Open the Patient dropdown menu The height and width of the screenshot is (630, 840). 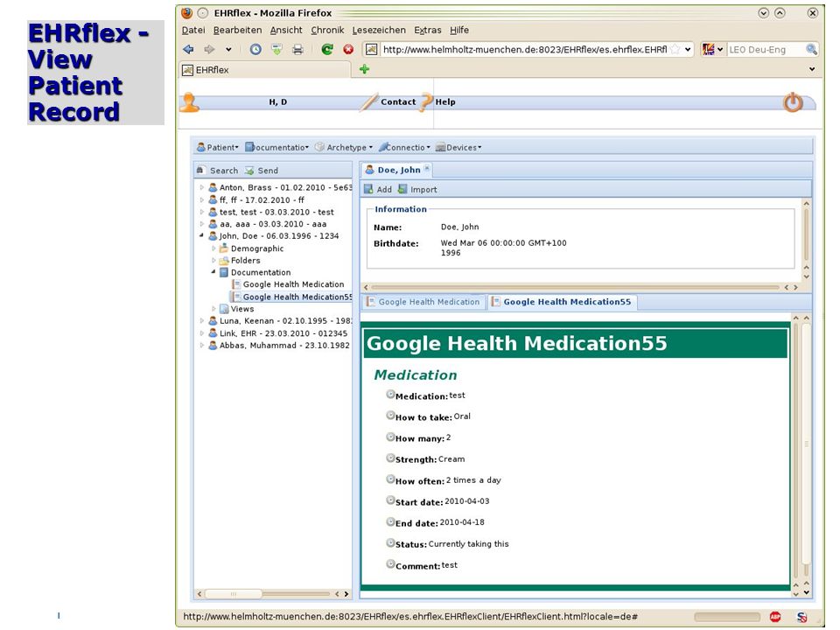218,147
